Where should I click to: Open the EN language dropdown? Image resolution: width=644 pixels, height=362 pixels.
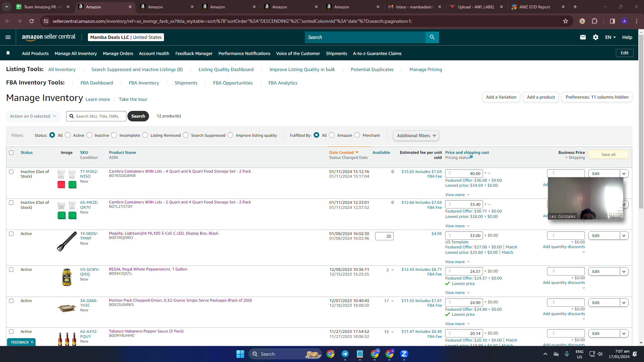click(610, 37)
